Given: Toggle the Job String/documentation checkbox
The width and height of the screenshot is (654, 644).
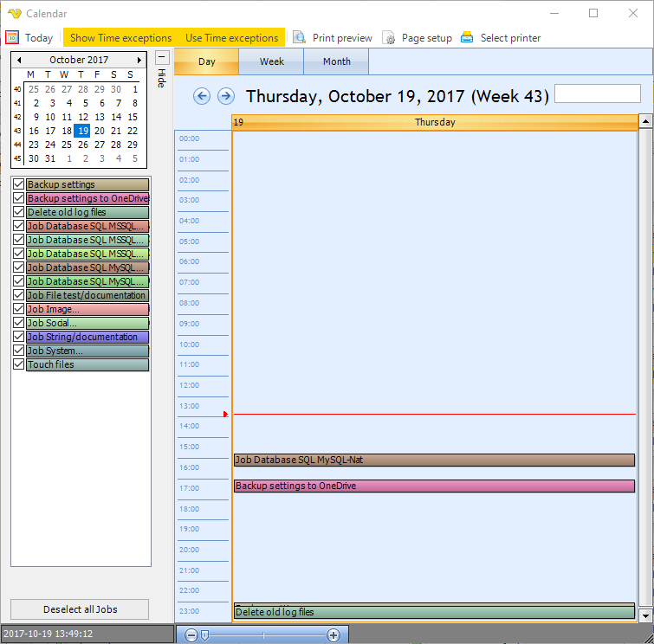Looking at the screenshot, I should pyautogui.click(x=18, y=337).
